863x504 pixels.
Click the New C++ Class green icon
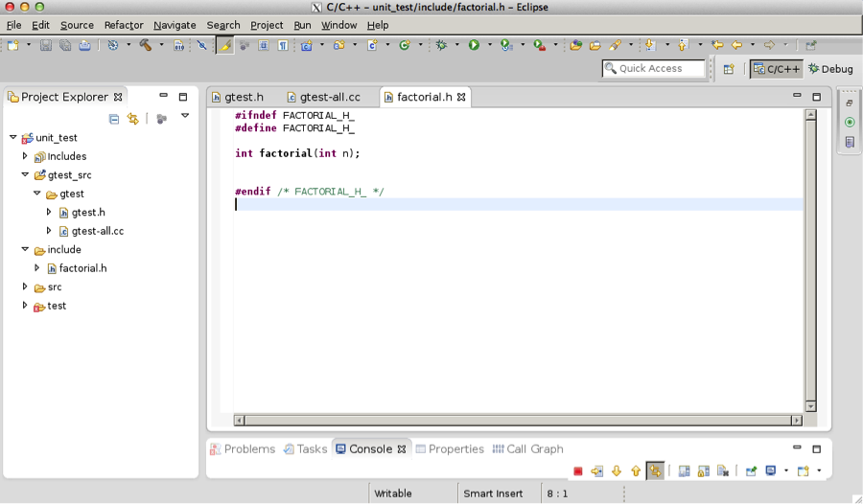click(x=405, y=45)
